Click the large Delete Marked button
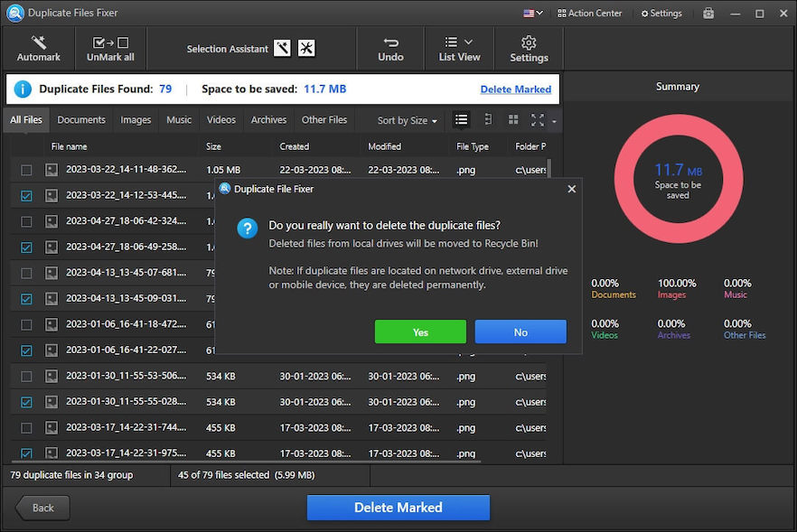 pyautogui.click(x=398, y=507)
